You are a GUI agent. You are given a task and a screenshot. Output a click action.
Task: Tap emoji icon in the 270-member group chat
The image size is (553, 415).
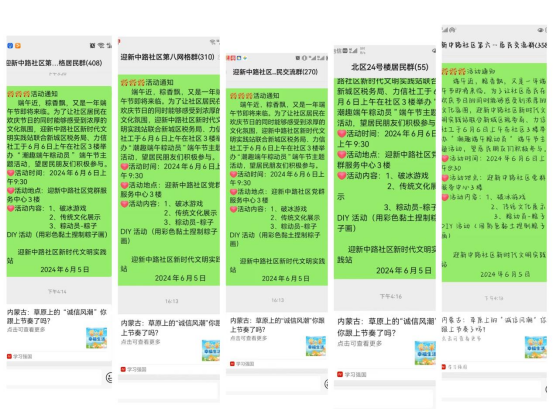326,384
